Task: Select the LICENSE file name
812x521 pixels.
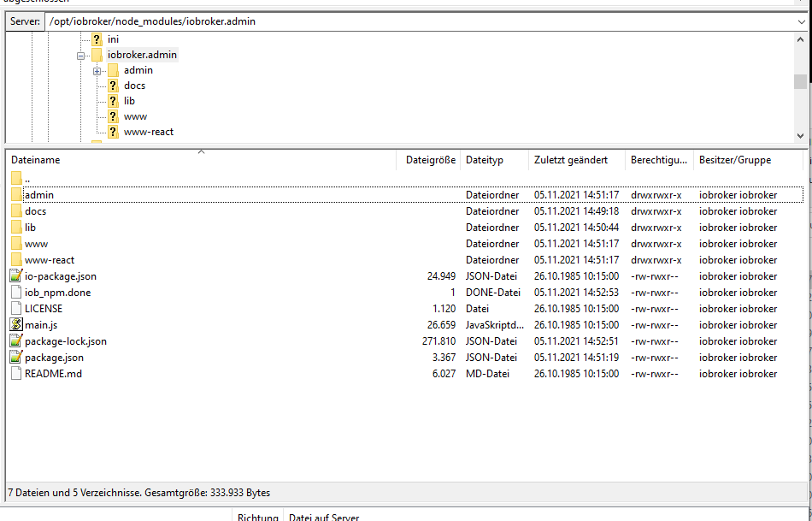Action: point(44,309)
